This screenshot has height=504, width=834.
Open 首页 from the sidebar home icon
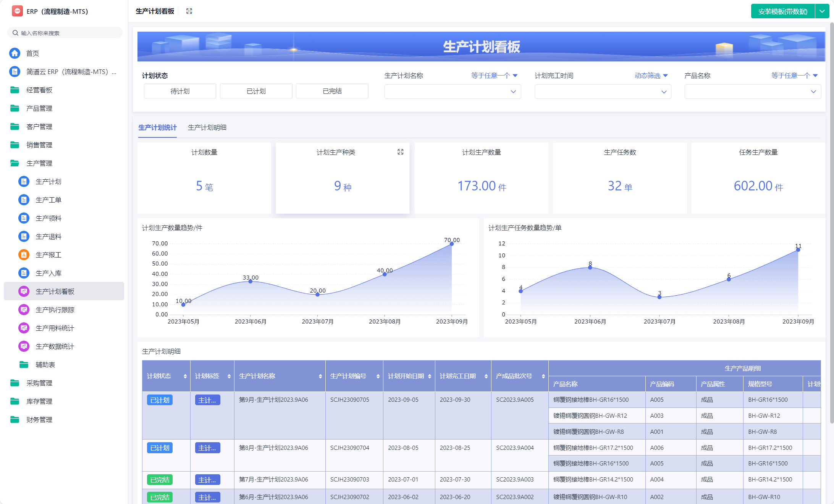click(x=15, y=53)
